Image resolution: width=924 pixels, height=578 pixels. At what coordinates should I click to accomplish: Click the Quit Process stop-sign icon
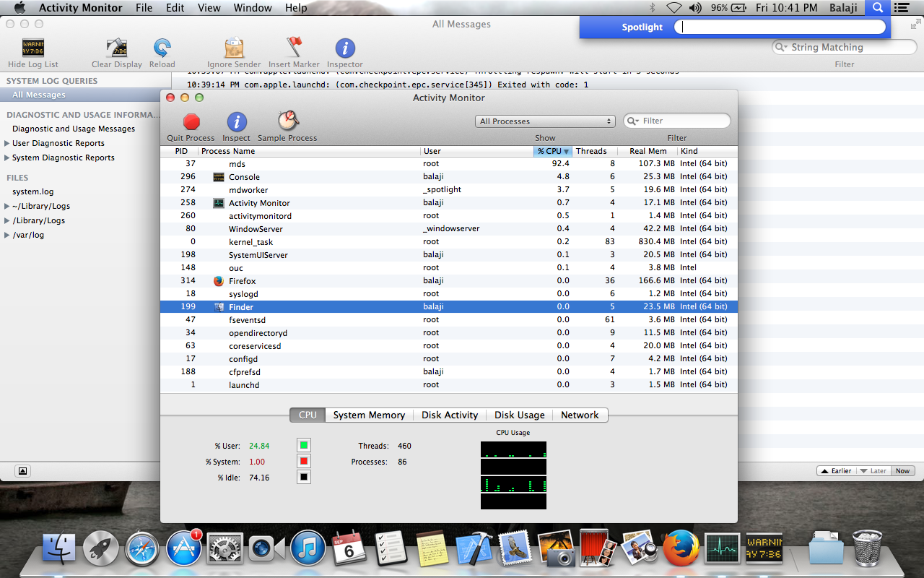point(191,121)
